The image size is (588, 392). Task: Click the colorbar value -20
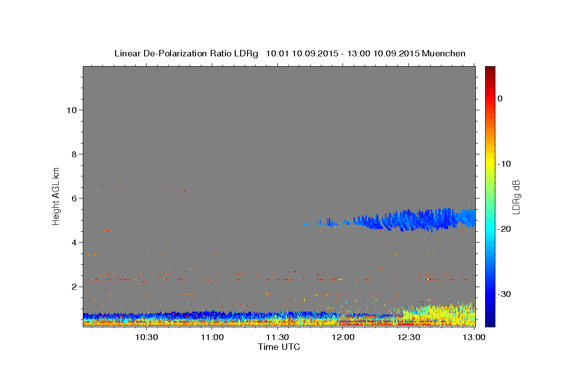click(505, 229)
